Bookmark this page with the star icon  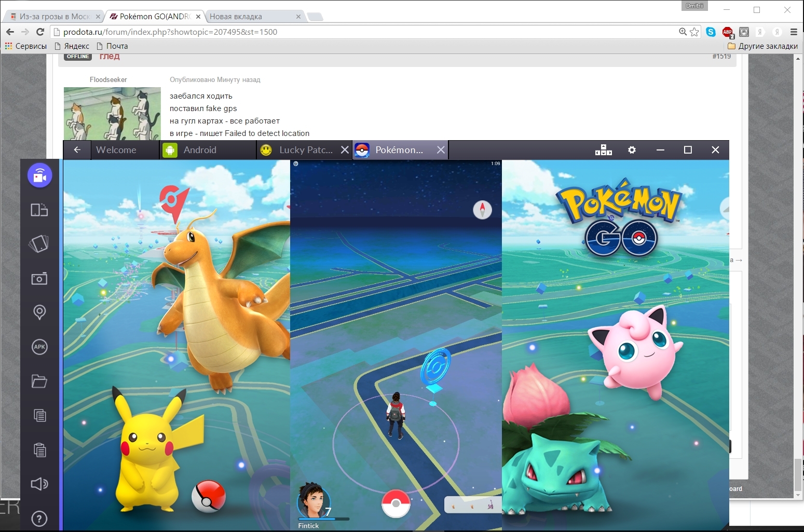click(694, 32)
